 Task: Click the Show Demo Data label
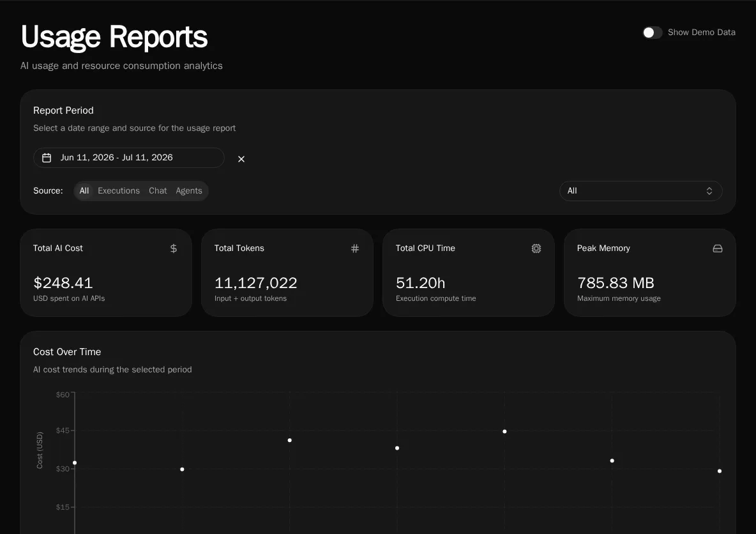point(702,33)
